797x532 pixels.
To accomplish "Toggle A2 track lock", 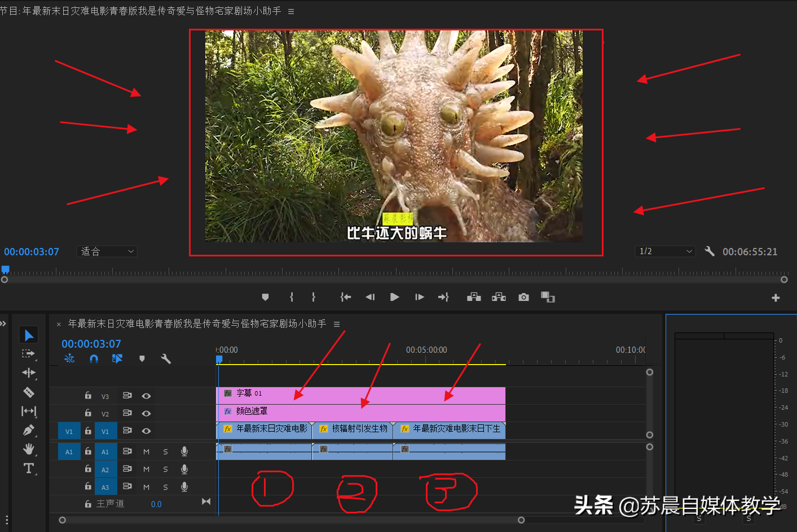I will pos(88,469).
